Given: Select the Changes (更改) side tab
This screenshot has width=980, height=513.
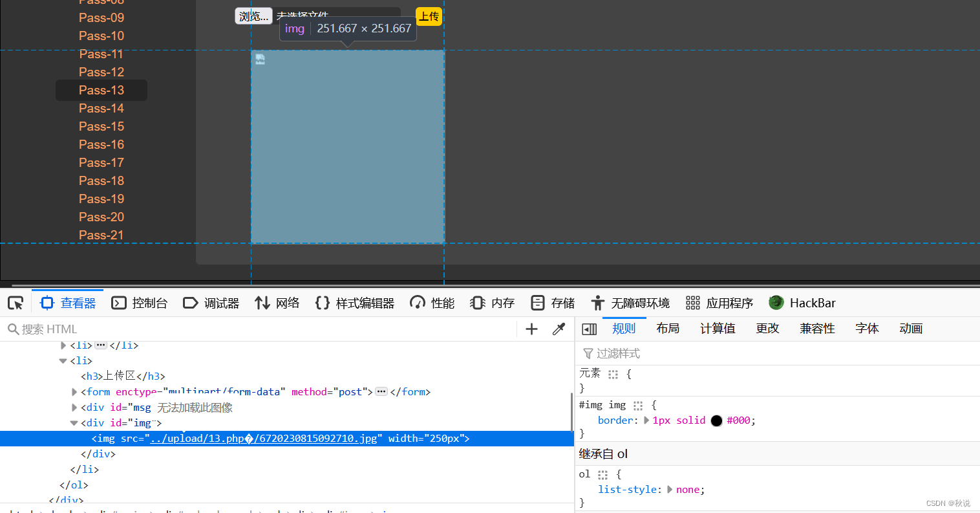Looking at the screenshot, I should (767, 329).
